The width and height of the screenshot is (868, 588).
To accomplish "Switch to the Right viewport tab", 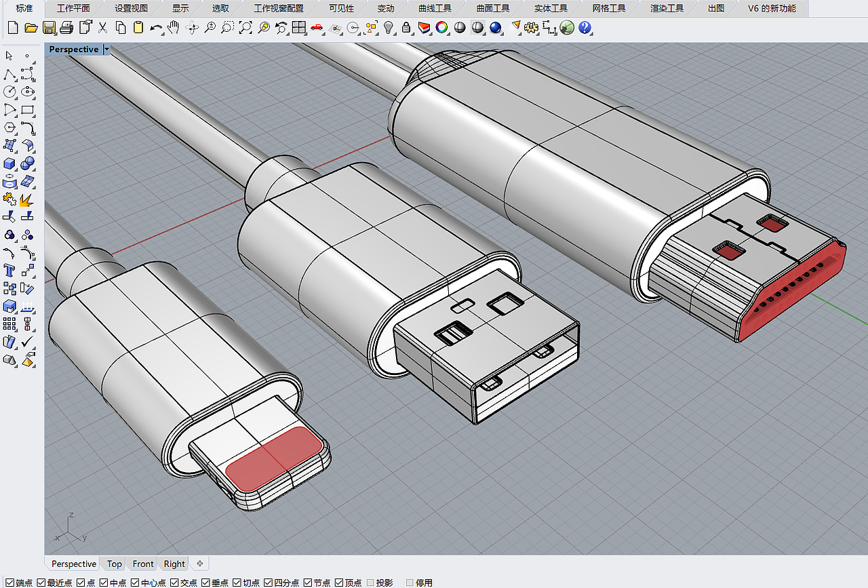I will click(174, 564).
